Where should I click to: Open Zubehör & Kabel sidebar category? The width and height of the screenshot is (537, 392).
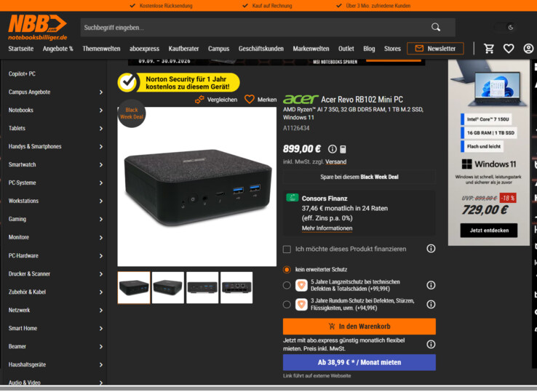click(27, 292)
